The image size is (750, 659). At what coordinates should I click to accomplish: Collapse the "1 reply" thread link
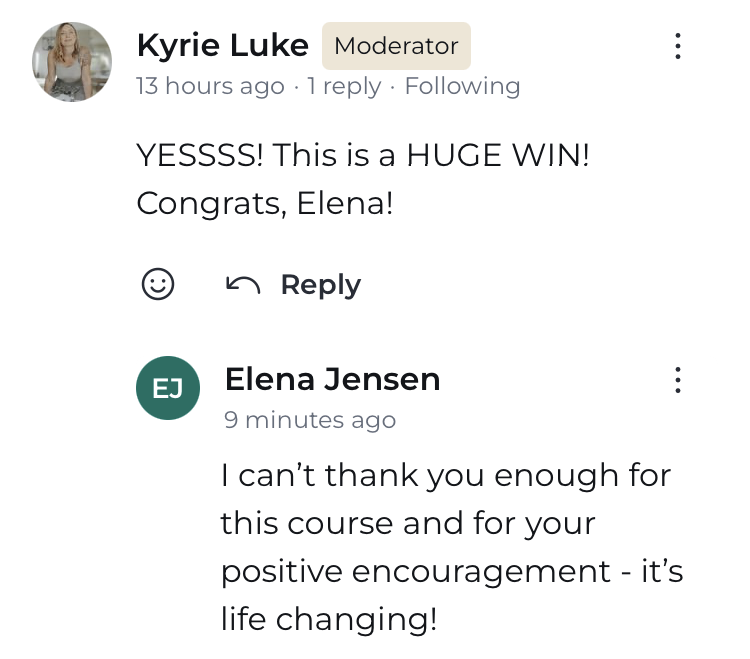coord(344,86)
